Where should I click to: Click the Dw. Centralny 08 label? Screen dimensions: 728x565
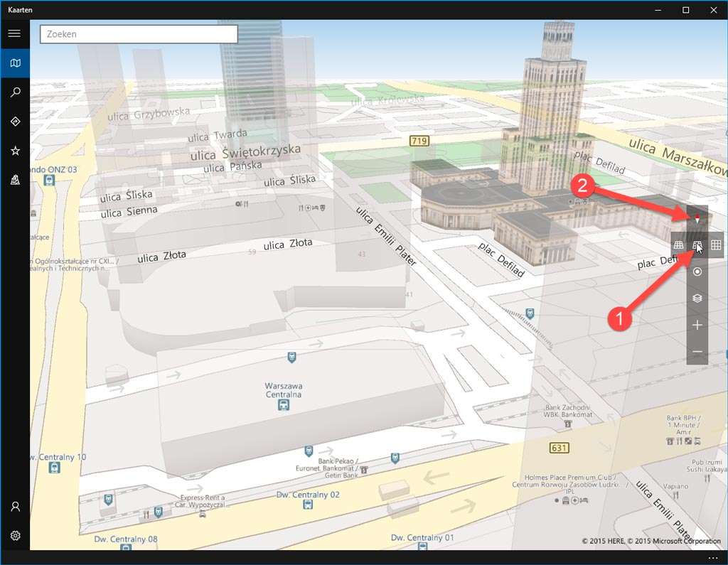point(126,539)
